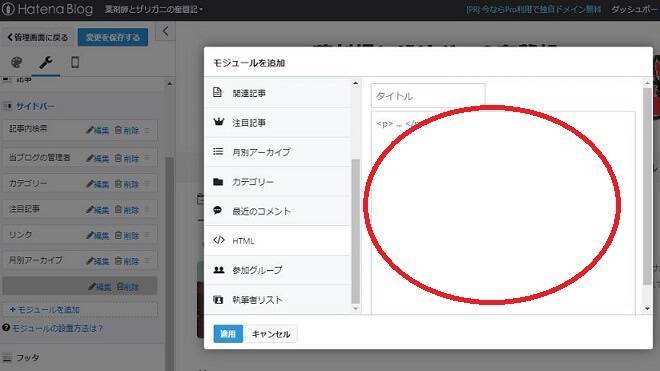Screen dimensions: 660x371
Task: Switch to the wrench customize tab
Action: point(46,62)
